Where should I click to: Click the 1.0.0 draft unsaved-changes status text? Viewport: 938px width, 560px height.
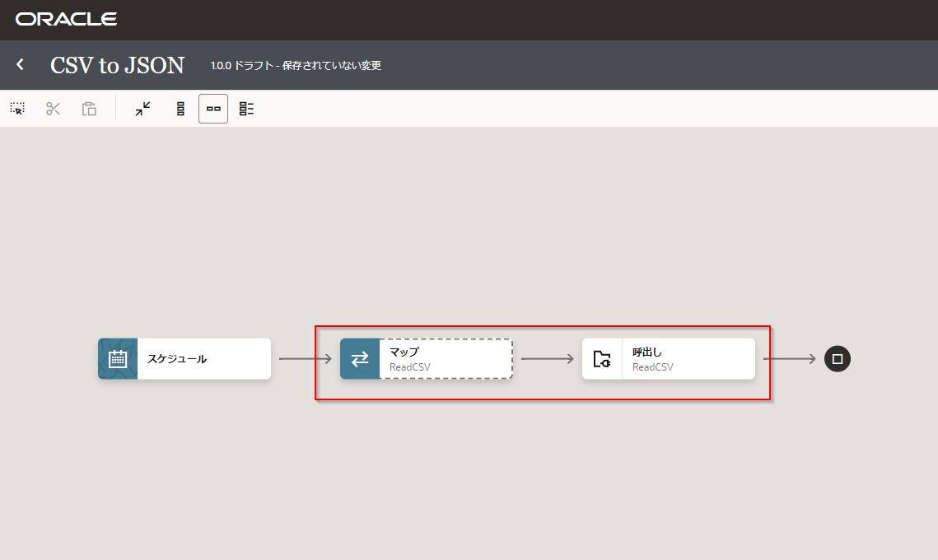coord(296,66)
